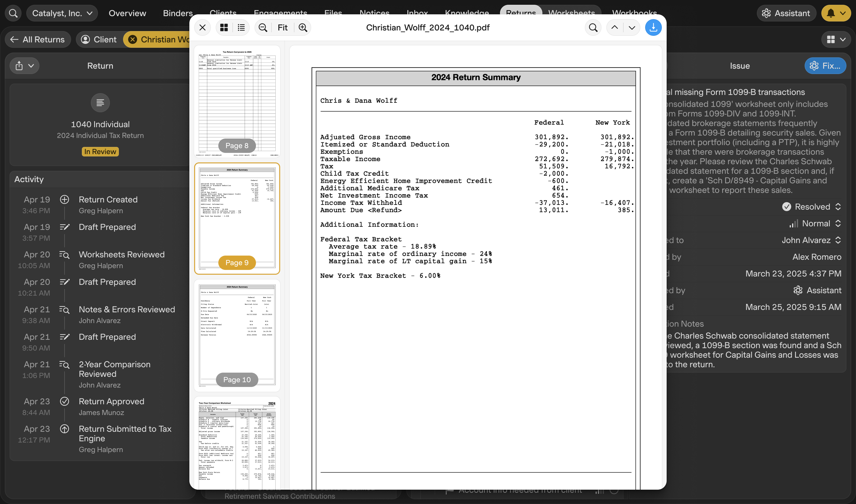Switch to list outline view
Viewport: 856px width, 504px height.
[x=241, y=27]
